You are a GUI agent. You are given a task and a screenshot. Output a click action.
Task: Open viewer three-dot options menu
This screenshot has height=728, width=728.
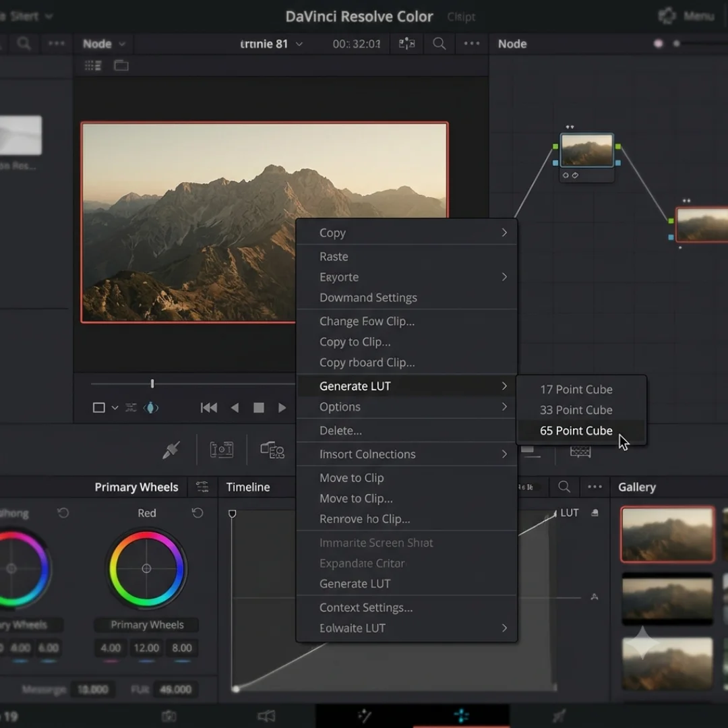click(471, 43)
